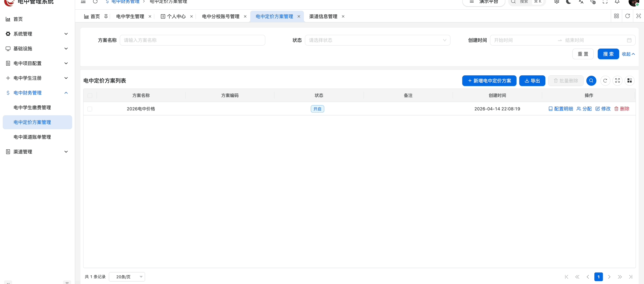Click the sidebar collapse hamburger icon
The width and height of the screenshot is (644, 284).
[83, 2]
